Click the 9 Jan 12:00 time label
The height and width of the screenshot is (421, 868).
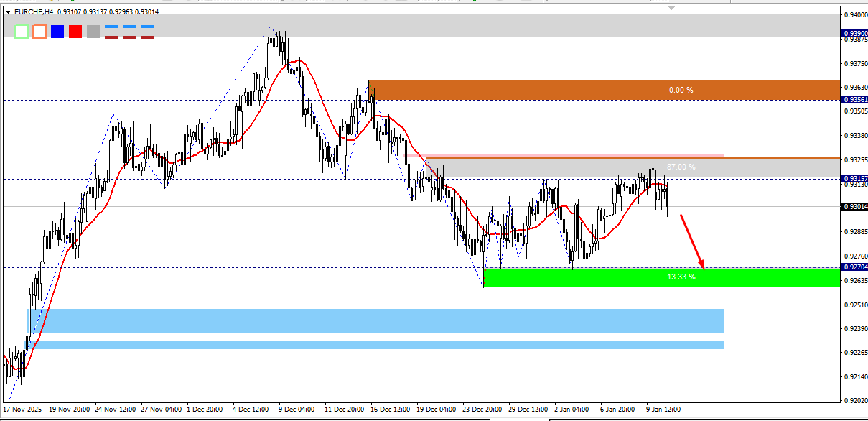pyautogui.click(x=664, y=409)
